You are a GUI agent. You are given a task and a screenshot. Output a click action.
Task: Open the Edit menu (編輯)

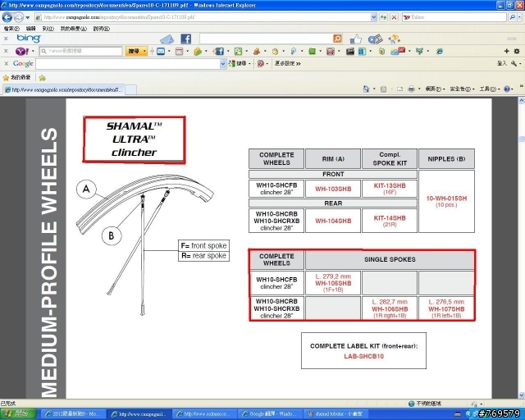click(x=30, y=29)
